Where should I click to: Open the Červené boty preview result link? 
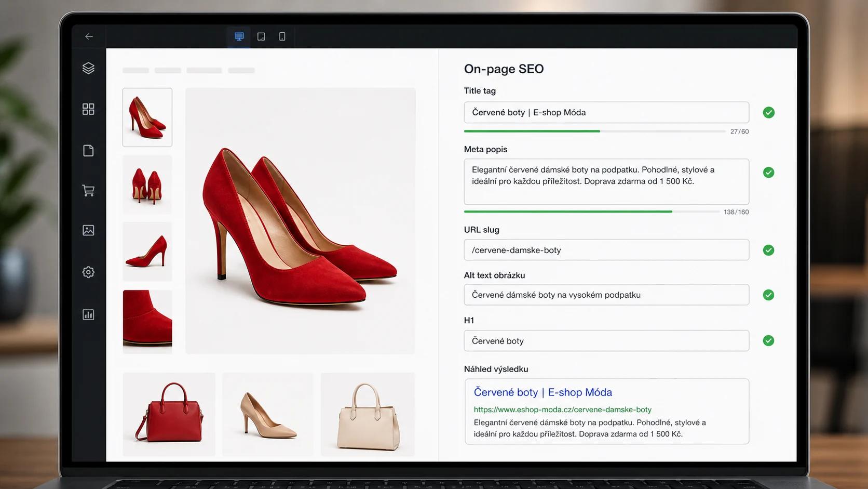pyautogui.click(x=542, y=392)
